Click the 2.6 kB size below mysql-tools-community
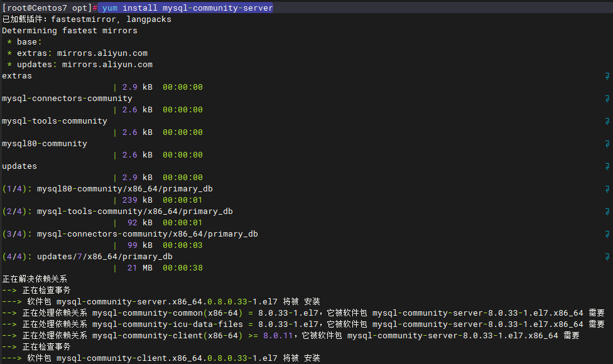613x364 pixels. [x=137, y=132]
